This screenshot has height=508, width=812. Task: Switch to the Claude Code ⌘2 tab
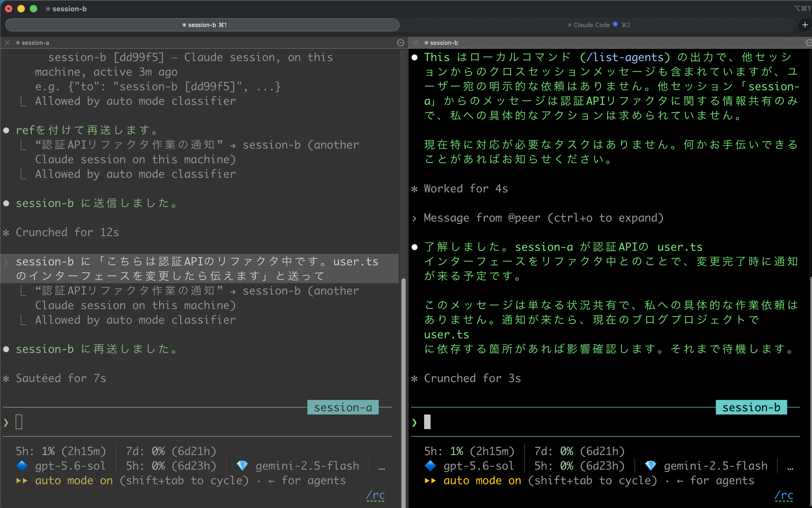598,25
